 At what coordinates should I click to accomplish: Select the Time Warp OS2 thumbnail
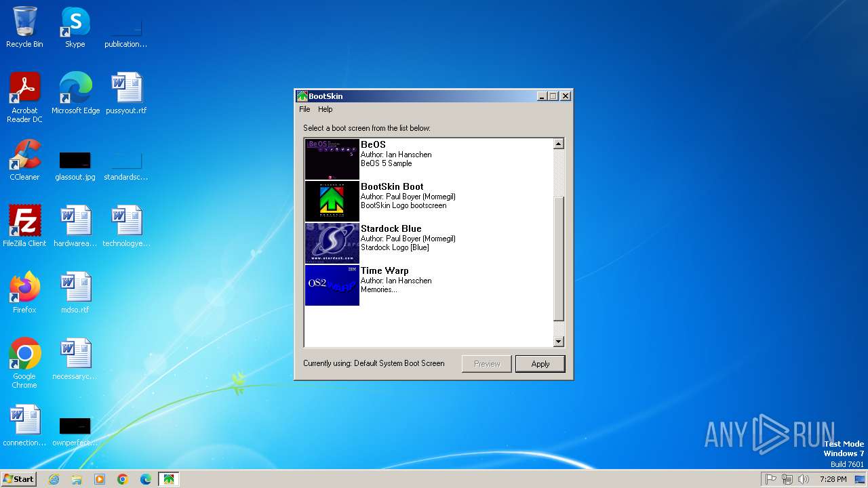click(x=332, y=285)
